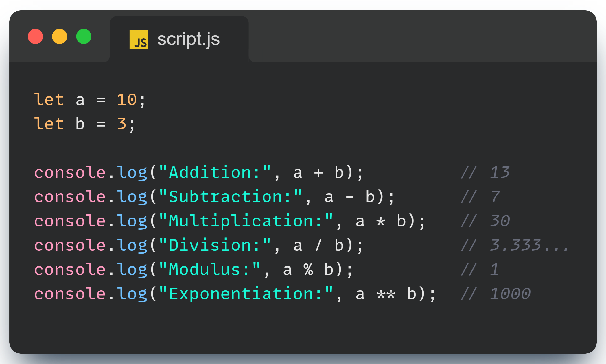
Task: Click the red close window dot
Action: pyautogui.click(x=35, y=37)
